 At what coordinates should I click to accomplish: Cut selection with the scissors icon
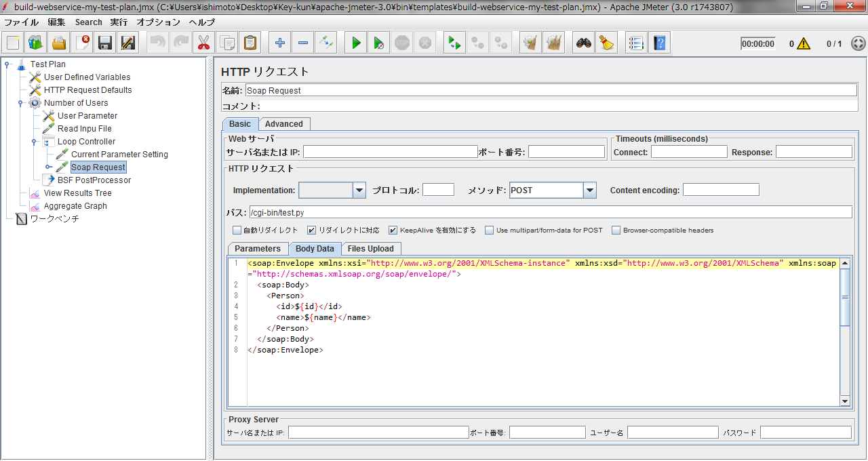click(203, 43)
